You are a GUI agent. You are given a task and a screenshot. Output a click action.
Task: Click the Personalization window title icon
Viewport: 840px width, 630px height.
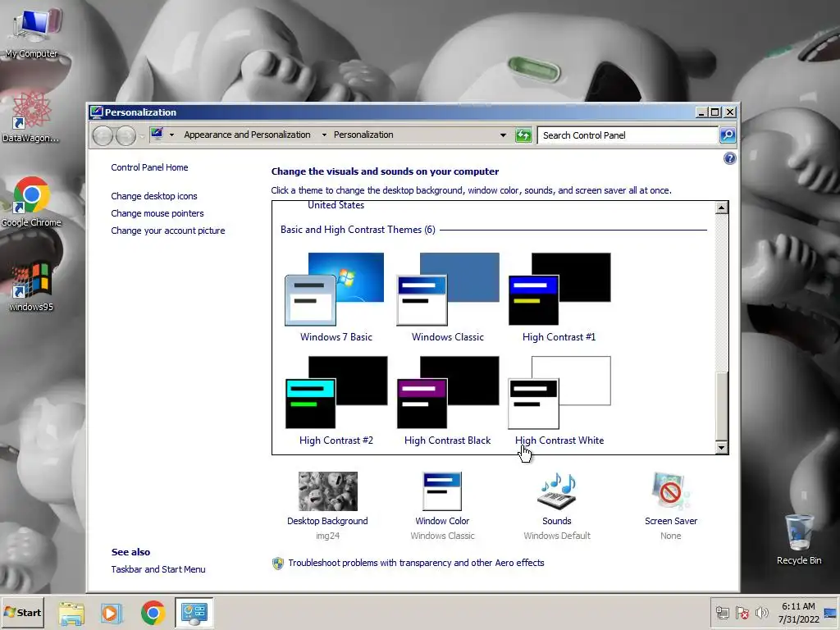[x=97, y=112]
